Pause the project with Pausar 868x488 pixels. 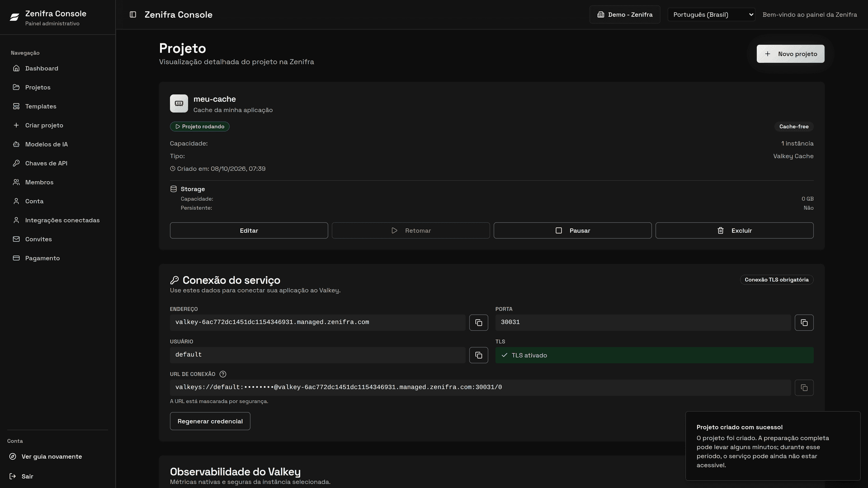(572, 230)
